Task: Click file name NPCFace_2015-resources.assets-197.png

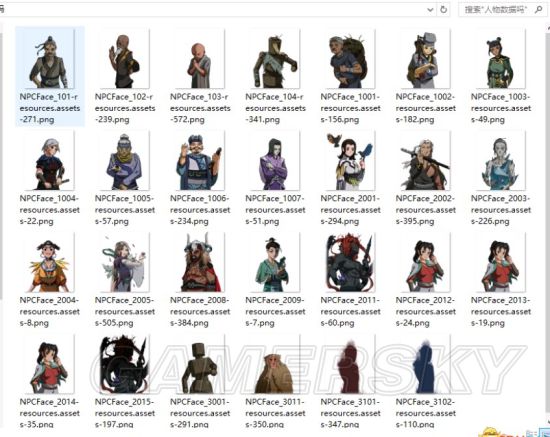Action: click(x=125, y=413)
